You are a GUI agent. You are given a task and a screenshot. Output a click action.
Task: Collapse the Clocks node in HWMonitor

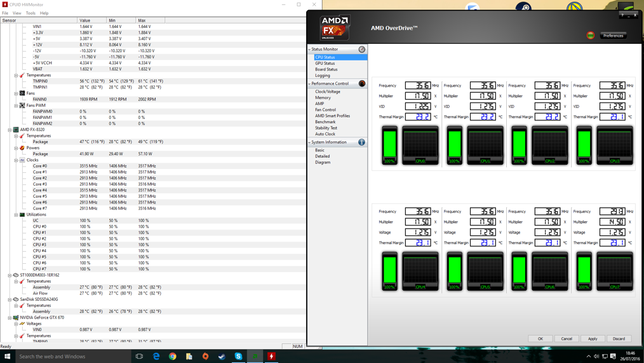click(16, 160)
